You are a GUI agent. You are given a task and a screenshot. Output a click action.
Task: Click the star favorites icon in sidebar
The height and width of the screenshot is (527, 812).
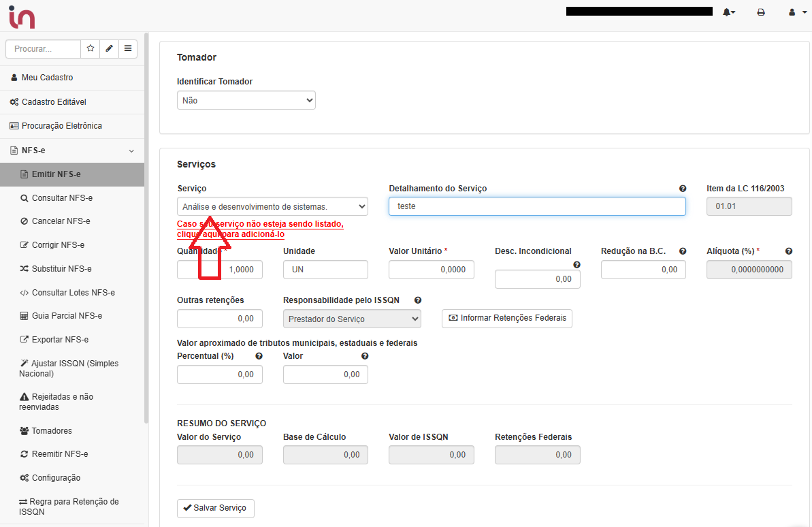click(x=90, y=49)
